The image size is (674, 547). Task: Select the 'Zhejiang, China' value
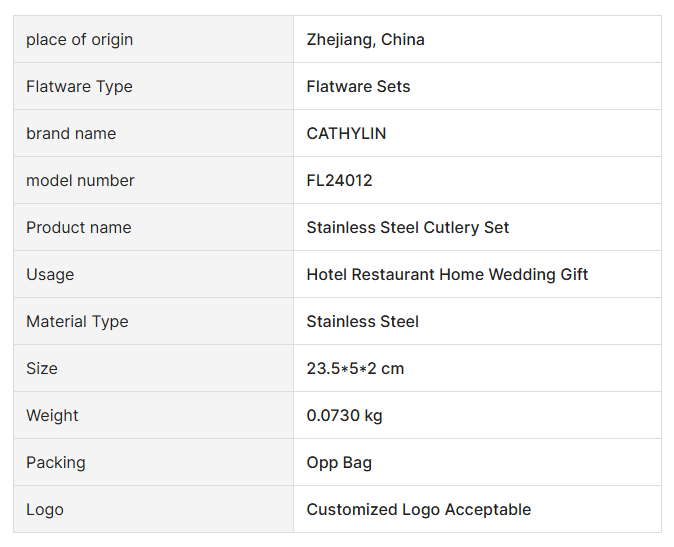(365, 40)
